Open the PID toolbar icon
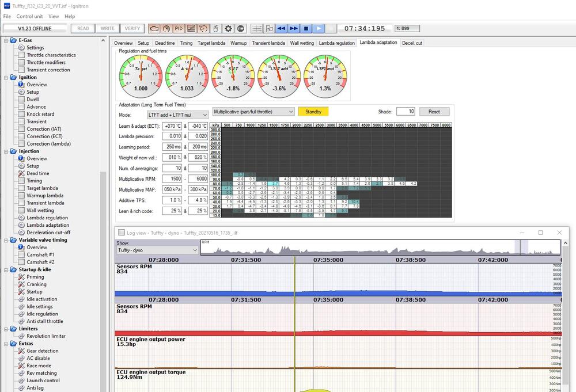Viewport: 576px width, 392px height. (x=179, y=28)
